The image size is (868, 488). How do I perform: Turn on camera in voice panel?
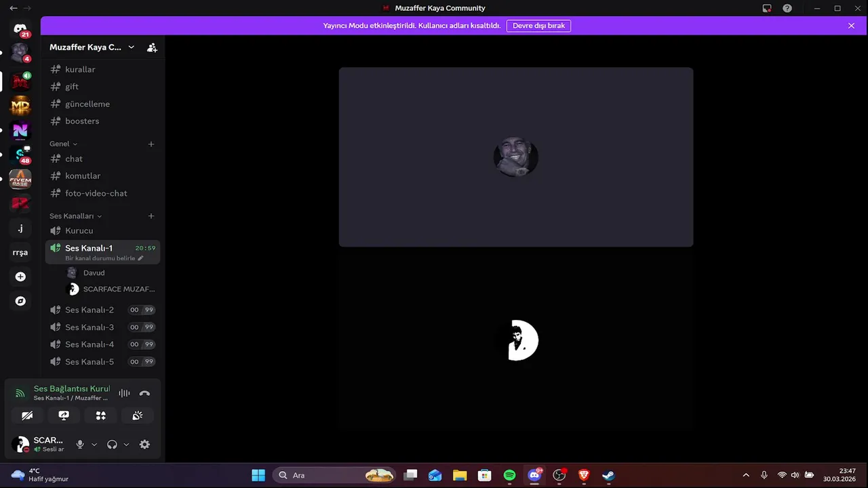(27, 415)
